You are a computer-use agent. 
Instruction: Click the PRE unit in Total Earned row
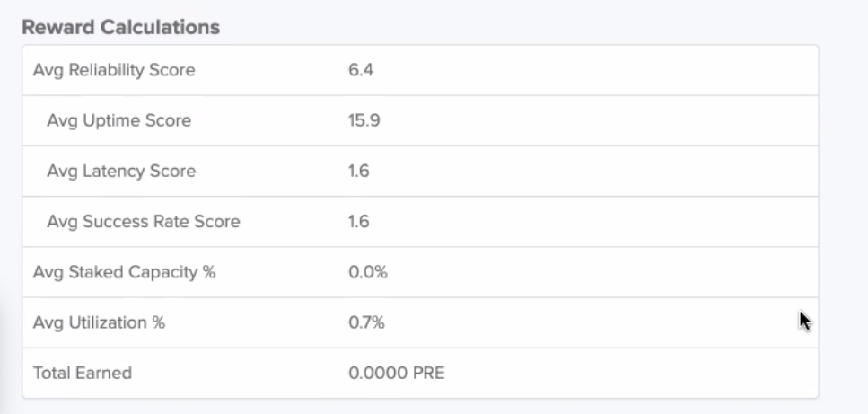[428, 373]
